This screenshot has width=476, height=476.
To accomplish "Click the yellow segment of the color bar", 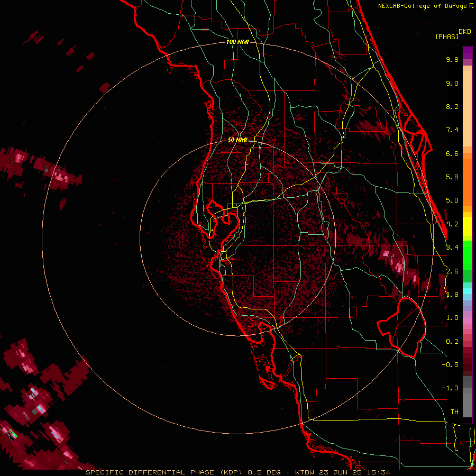I will click(x=467, y=226).
